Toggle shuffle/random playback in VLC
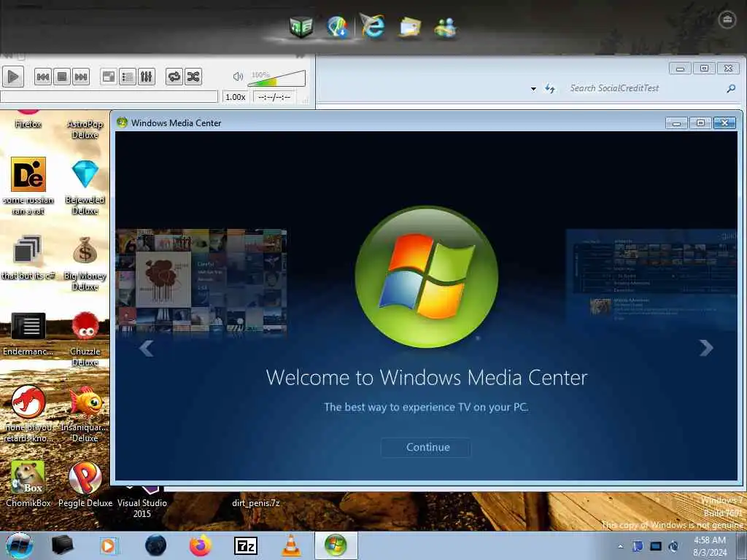 point(193,77)
